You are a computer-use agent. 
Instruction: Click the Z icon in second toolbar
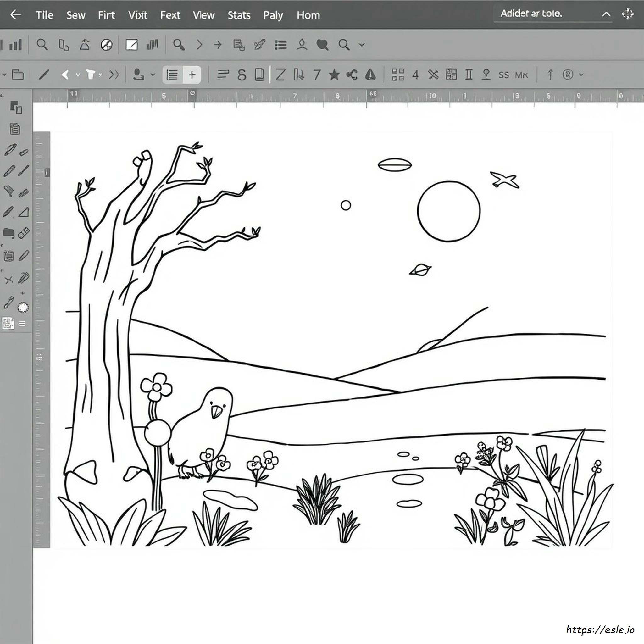[x=280, y=75]
